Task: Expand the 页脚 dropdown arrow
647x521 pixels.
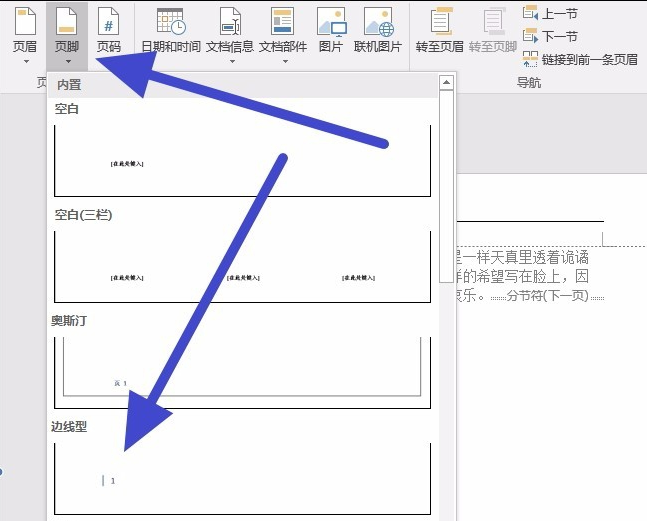Action: (68, 61)
